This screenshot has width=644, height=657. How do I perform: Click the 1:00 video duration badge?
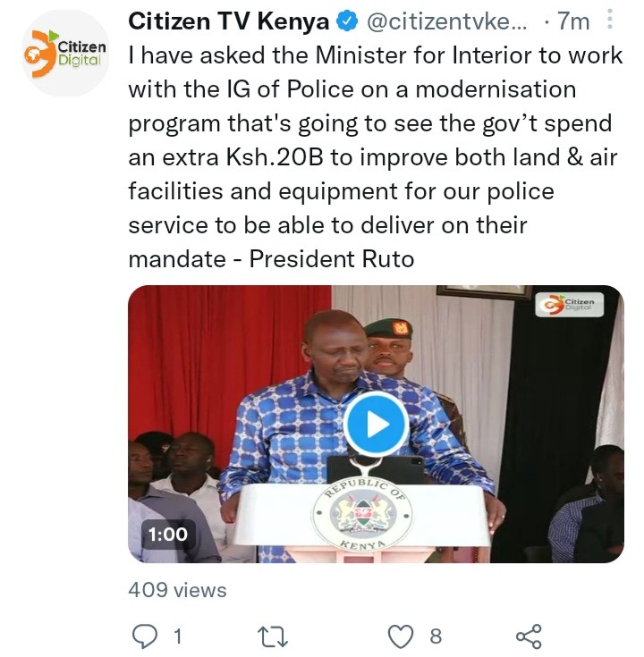pos(168,535)
